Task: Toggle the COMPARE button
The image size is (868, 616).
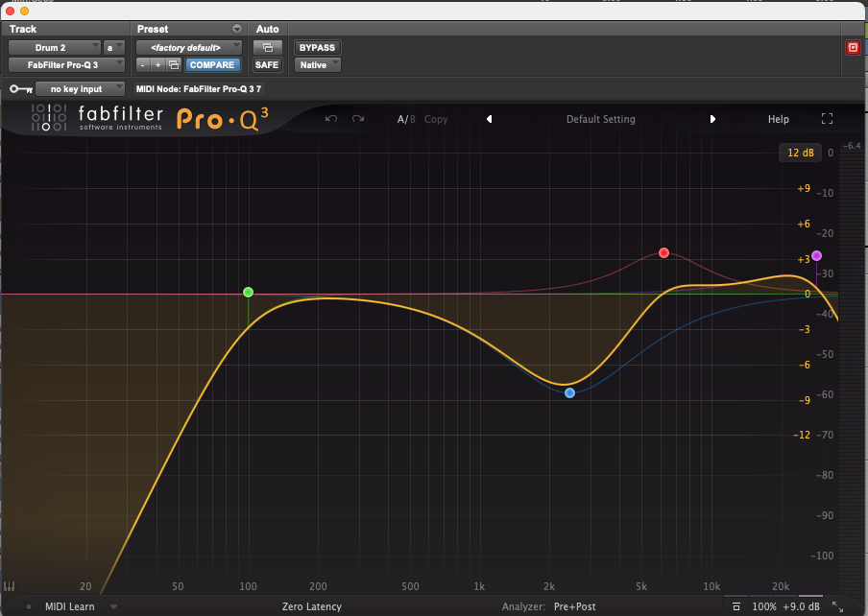Action: click(x=212, y=64)
